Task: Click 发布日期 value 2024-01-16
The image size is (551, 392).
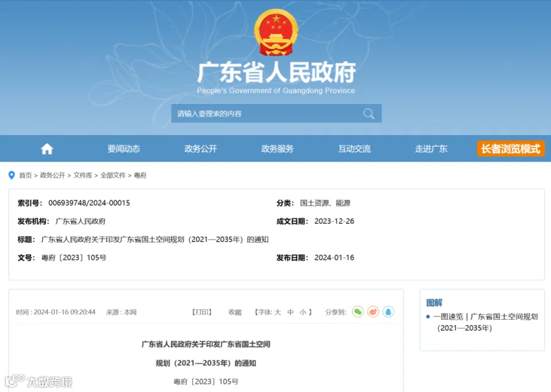Action: (x=334, y=257)
